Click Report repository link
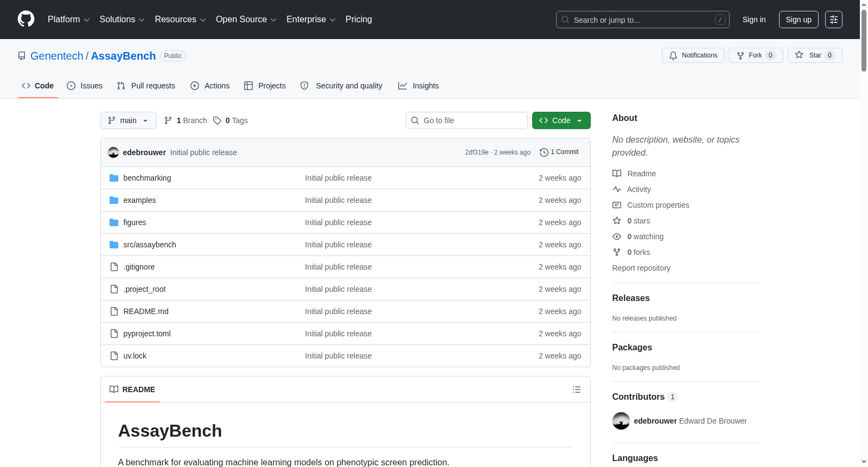 click(x=641, y=268)
